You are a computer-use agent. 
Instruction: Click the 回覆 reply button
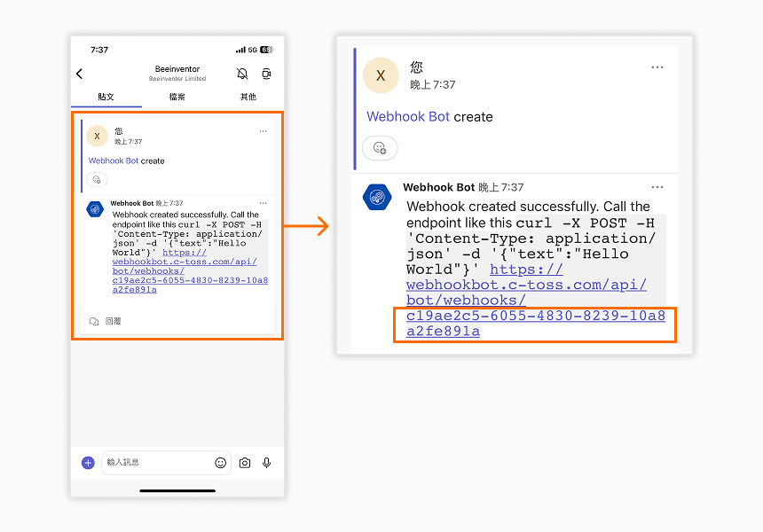point(105,321)
